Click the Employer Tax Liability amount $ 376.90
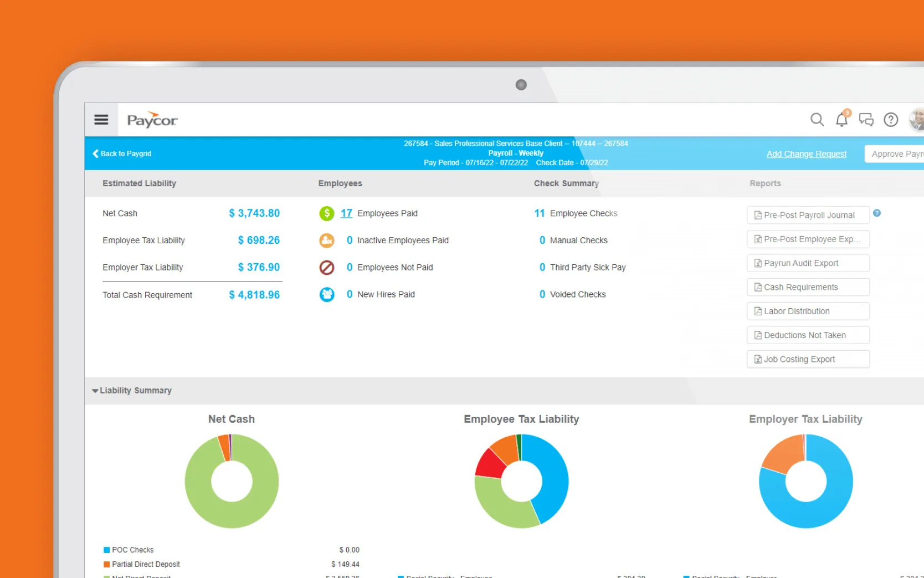The height and width of the screenshot is (578, 924). (259, 268)
